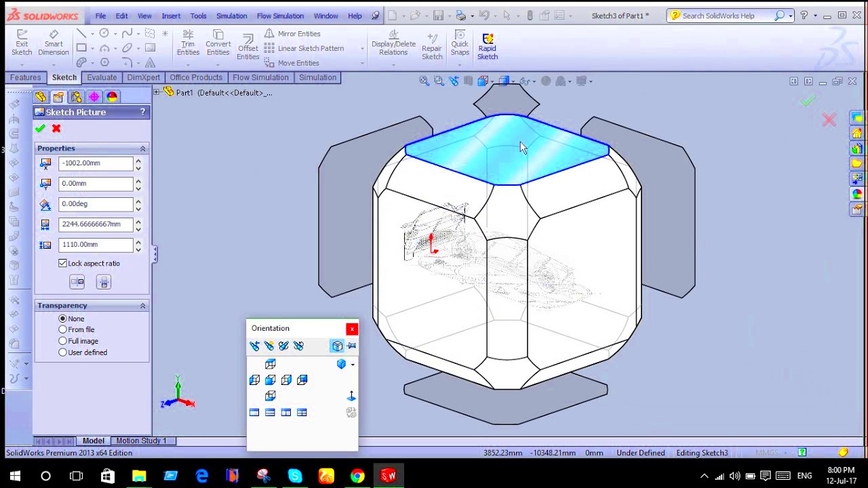Choose the Trim Entities tool
Image resolution: width=868 pixels, height=488 pixels.
coord(188,43)
